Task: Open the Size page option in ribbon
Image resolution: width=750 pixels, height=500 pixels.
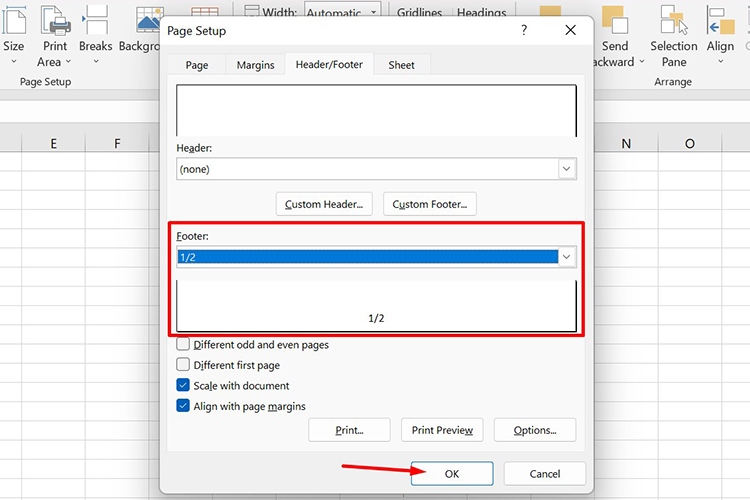Action: coord(13,36)
